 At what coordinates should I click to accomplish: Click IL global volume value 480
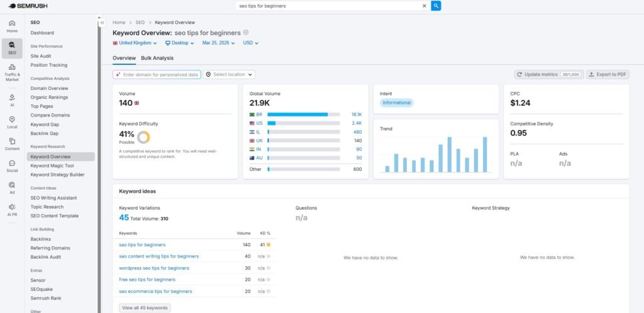pos(358,132)
